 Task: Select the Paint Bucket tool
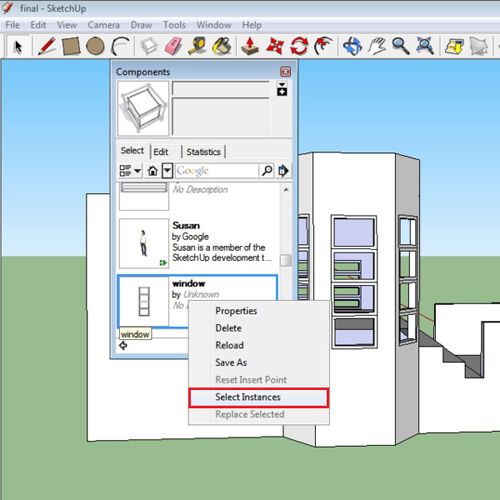tap(222, 46)
